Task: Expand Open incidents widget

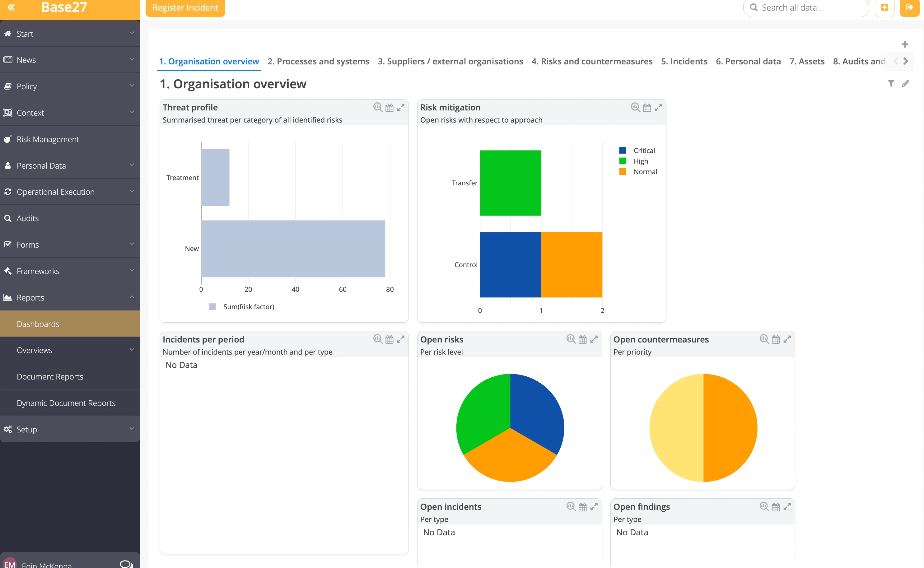Action: [x=594, y=507]
